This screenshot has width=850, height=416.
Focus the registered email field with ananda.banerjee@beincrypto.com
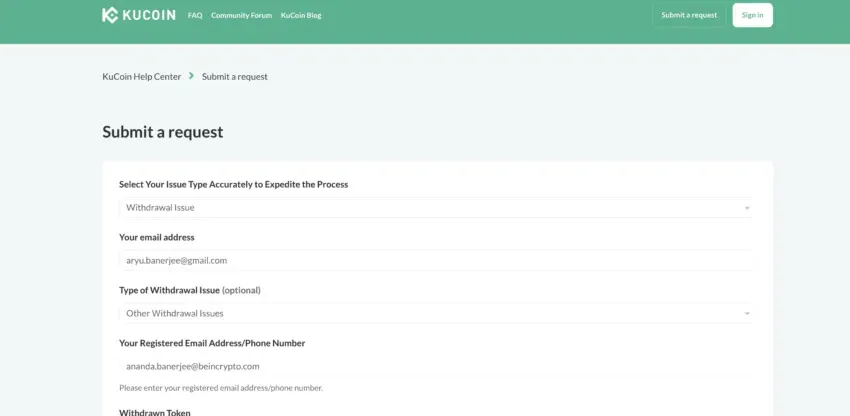pyautogui.click(x=435, y=366)
